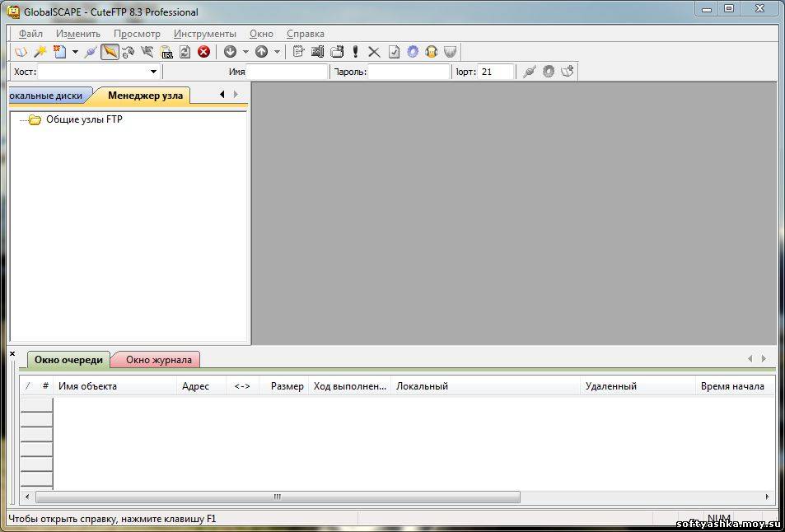Click the gray shield icon
The width and height of the screenshot is (785, 532).
point(450,52)
